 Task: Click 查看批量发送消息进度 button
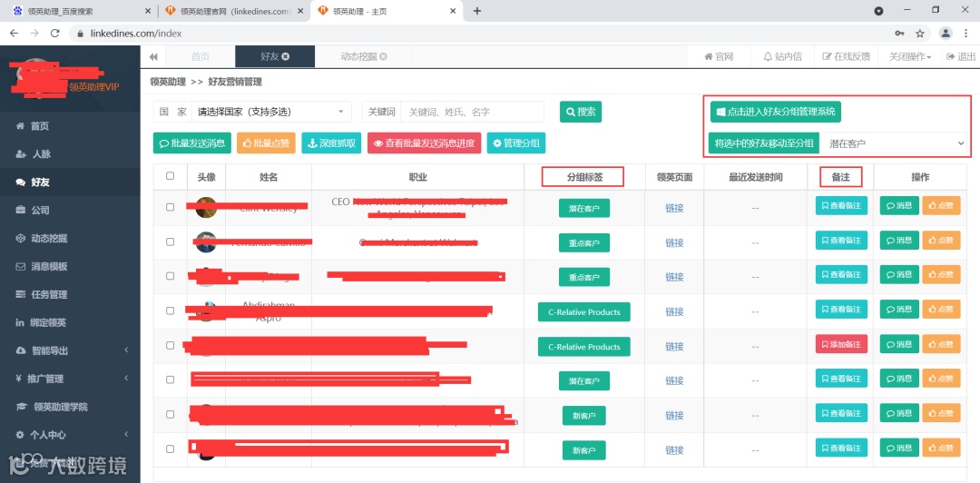425,143
